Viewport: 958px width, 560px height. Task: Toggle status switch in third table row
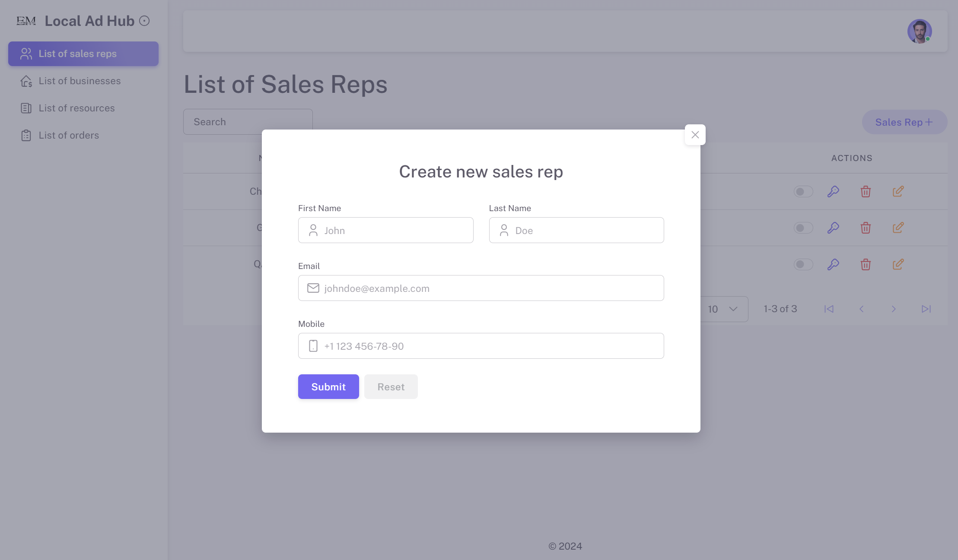[803, 264]
